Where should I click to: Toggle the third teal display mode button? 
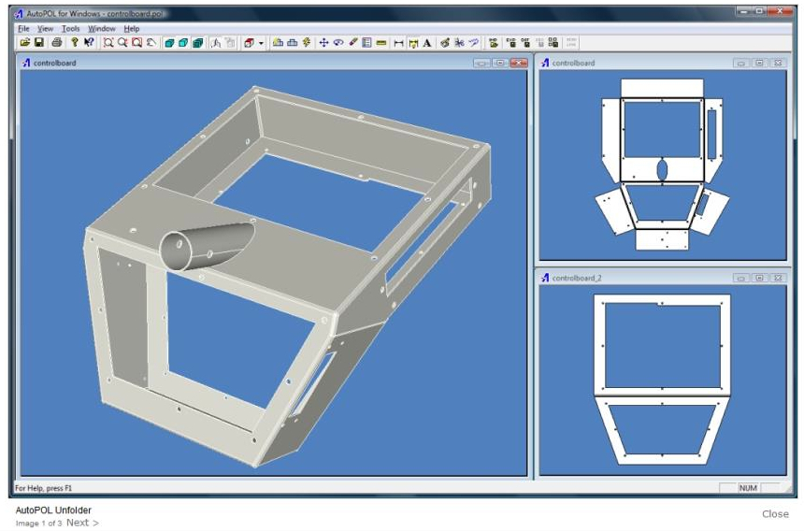click(197, 42)
